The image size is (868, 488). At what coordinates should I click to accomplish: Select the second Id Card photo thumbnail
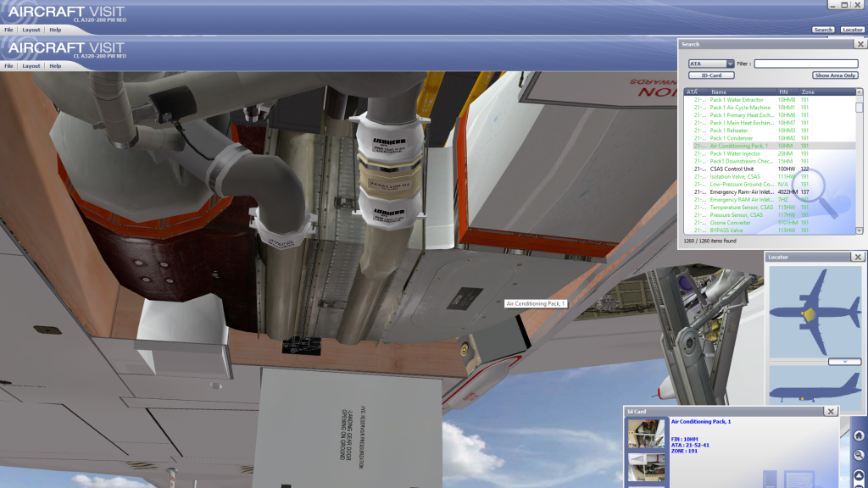coord(646,468)
